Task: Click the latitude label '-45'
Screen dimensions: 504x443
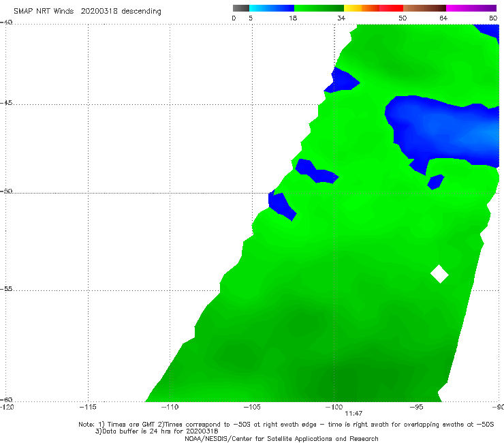Action: point(6,103)
